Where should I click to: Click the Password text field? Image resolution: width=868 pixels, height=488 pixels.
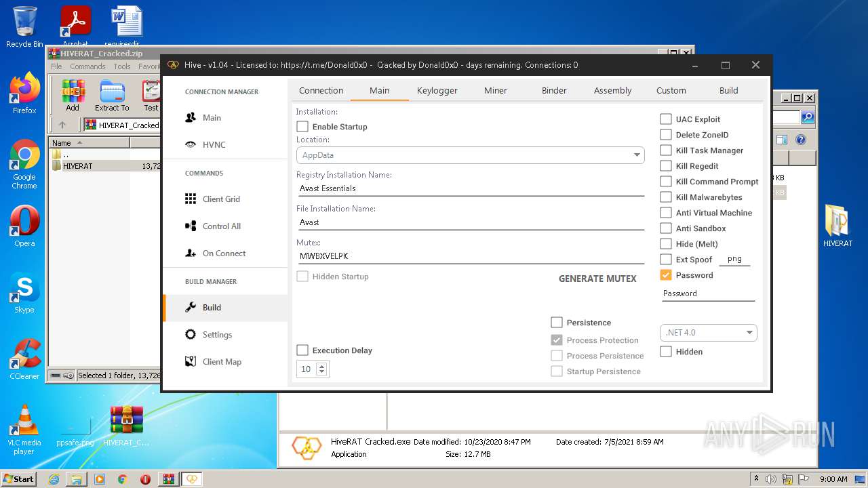coord(708,293)
